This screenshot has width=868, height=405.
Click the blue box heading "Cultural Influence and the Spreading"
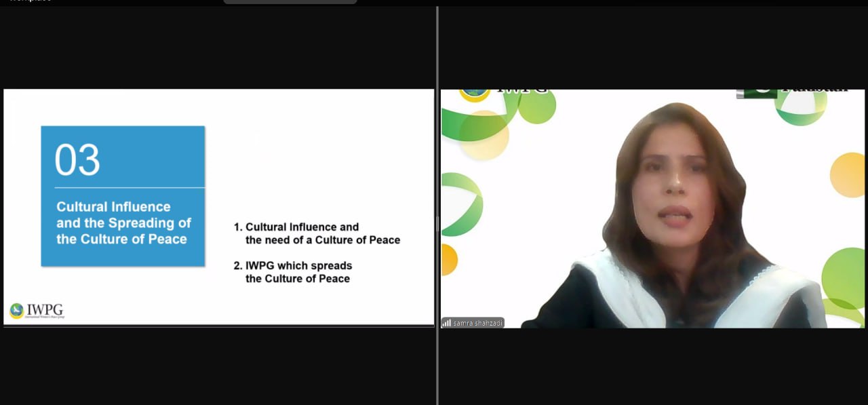click(124, 223)
